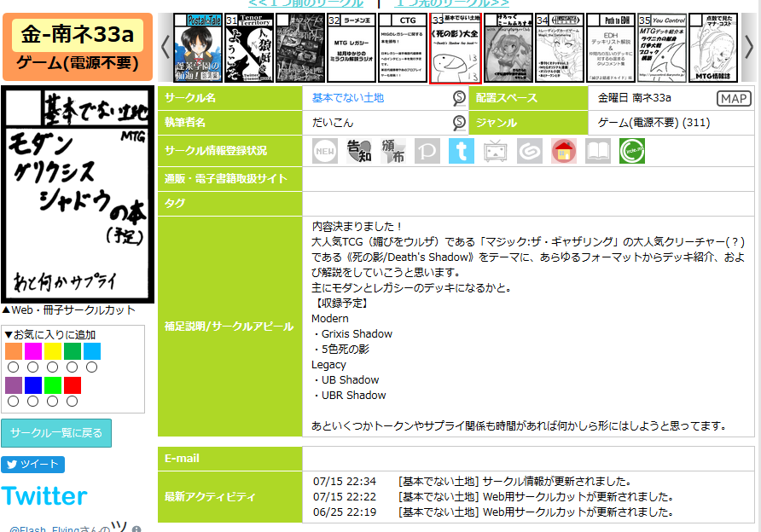Viewport: 761px width, 532px height.
Task: Click ▼お気に入りに追加 heading
Action: pos(50,334)
